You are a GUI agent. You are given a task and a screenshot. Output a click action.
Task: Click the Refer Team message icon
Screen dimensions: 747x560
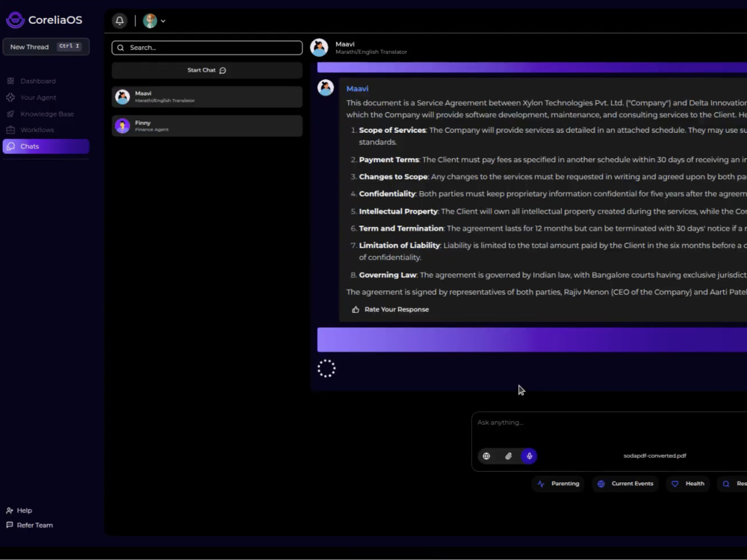(x=10, y=525)
